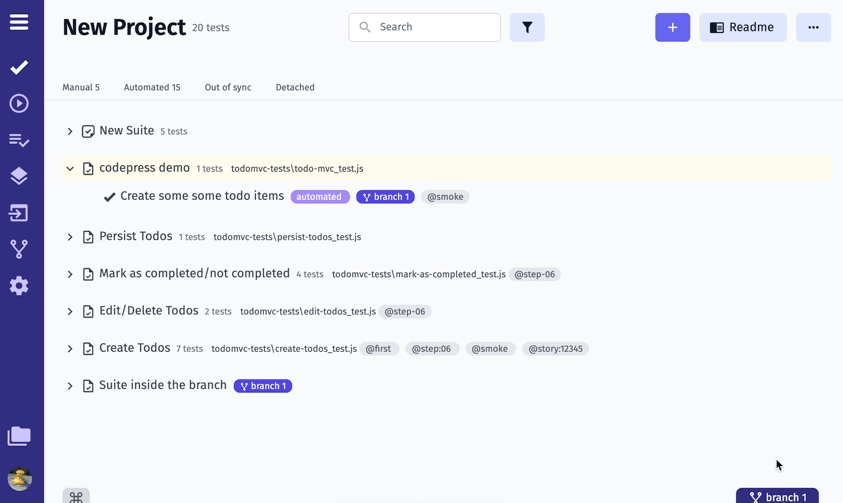Open the import arrow sidebar icon
Screen dimensions: 843x503
[x=19, y=213]
